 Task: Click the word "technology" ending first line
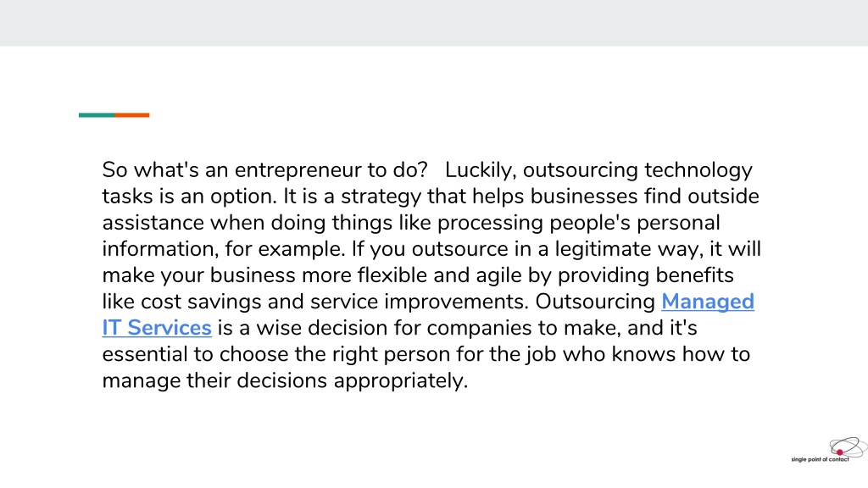(698, 170)
